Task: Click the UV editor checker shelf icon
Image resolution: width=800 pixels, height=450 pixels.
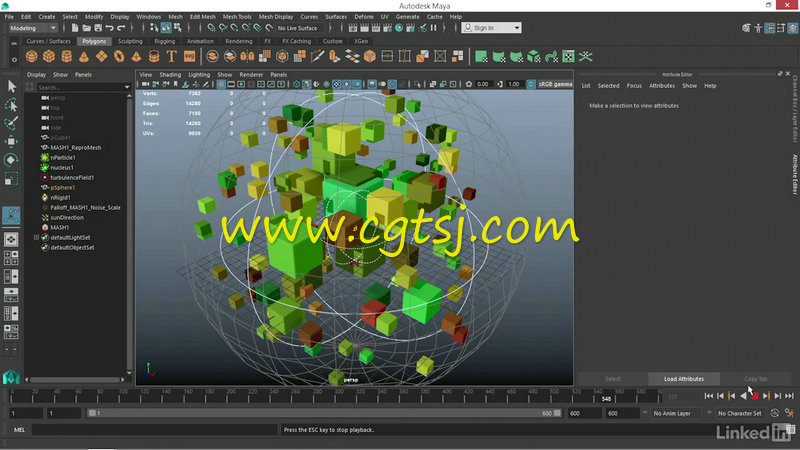Action: pos(568,56)
